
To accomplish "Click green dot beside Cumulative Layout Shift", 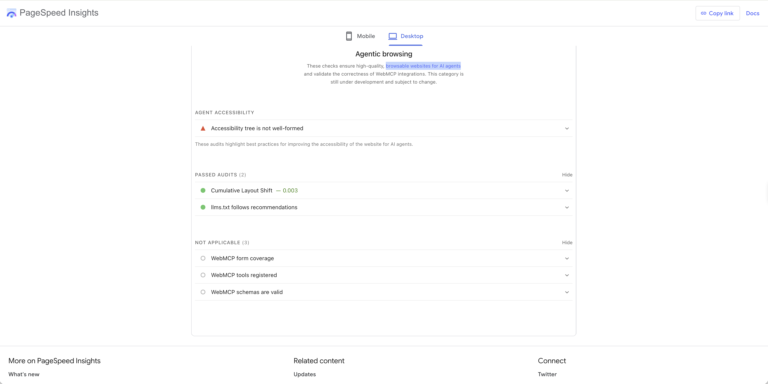I will click(203, 191).
